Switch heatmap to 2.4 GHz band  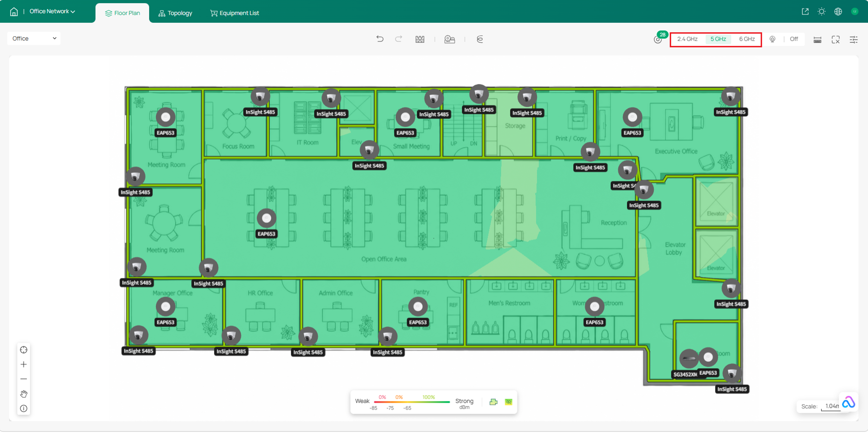(687, 39)
